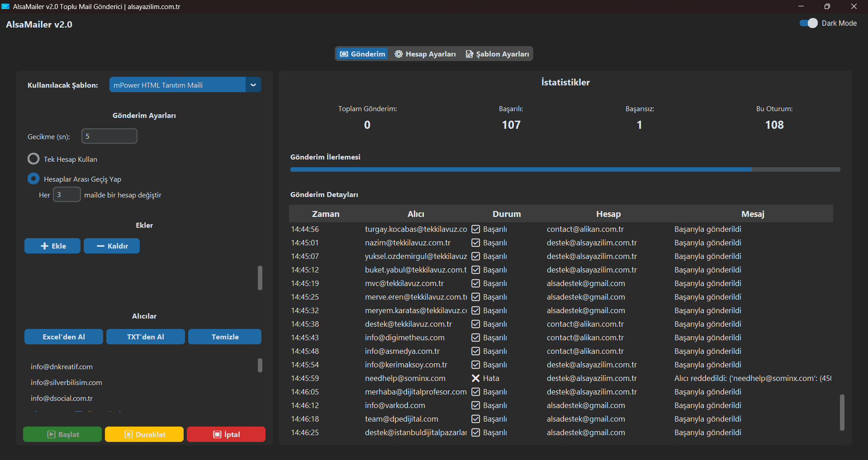Image resolution: width=868 pixels, height=460 pixels.
Task: Switch to the Şablon Ayarları tab
Action: click(x=498, y=54)
